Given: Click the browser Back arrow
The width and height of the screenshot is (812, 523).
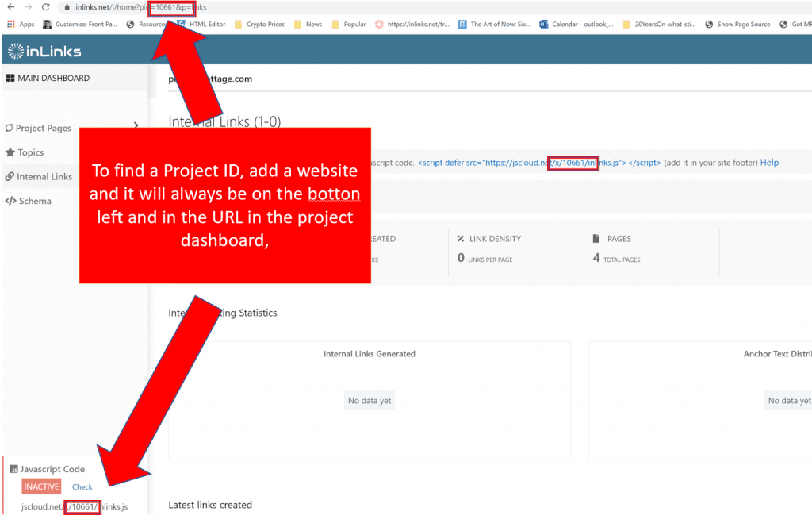Looking at the screenshot, I should [11, 7].
